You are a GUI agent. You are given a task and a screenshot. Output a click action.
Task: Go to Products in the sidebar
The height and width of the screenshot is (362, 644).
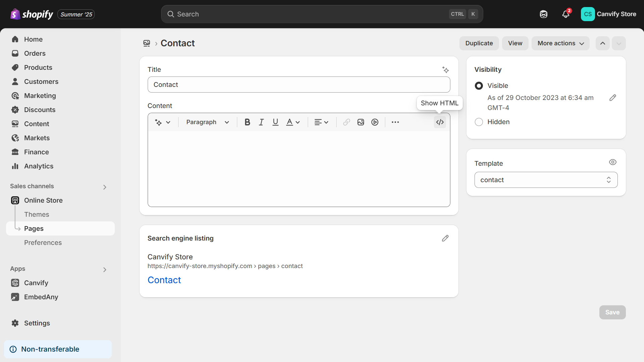click(x=38, y=67)
